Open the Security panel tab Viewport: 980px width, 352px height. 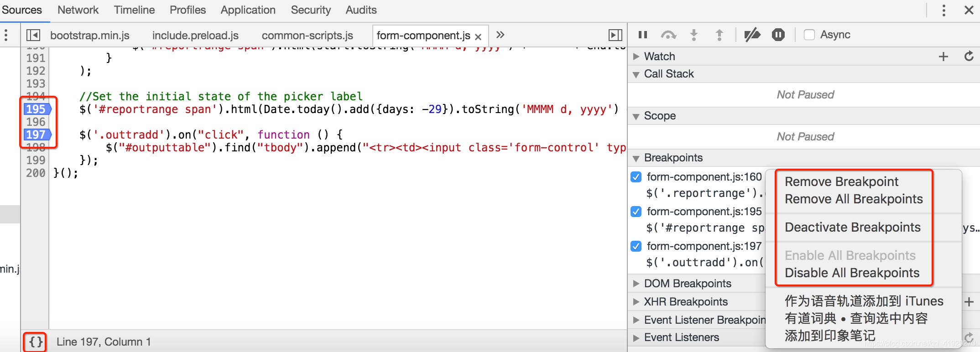tap(311, 10)
